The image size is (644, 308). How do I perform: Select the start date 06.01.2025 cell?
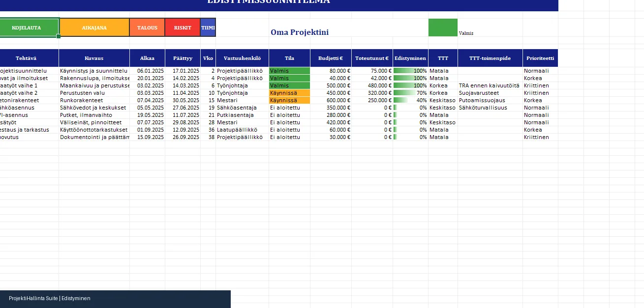147,71
